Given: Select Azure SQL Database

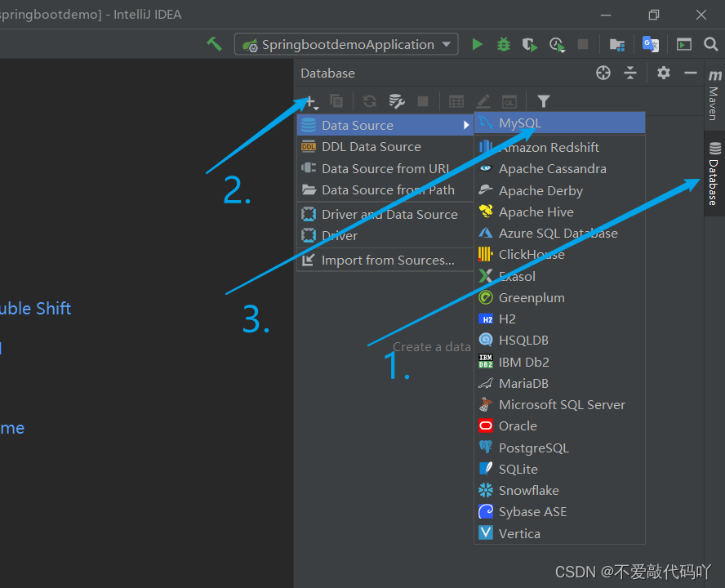Looking at the screenshot, I should tap(559, 234).
